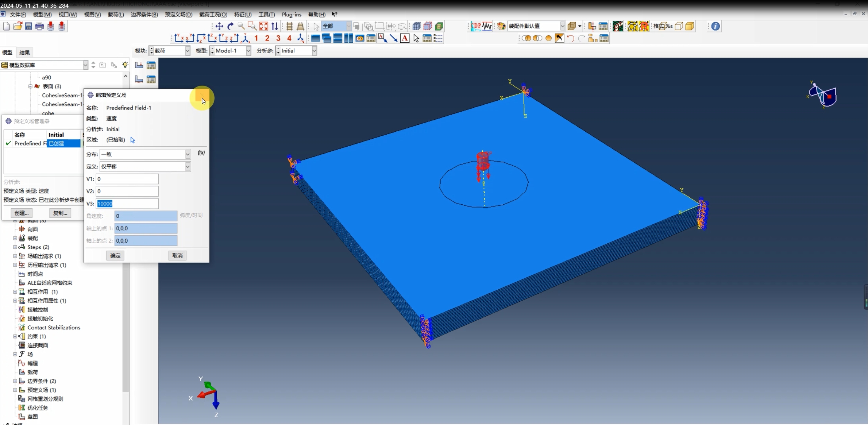The width and height of the screenshot is (868, 425).
Task: Open the query information icon
Action: (x=715, y=26)
